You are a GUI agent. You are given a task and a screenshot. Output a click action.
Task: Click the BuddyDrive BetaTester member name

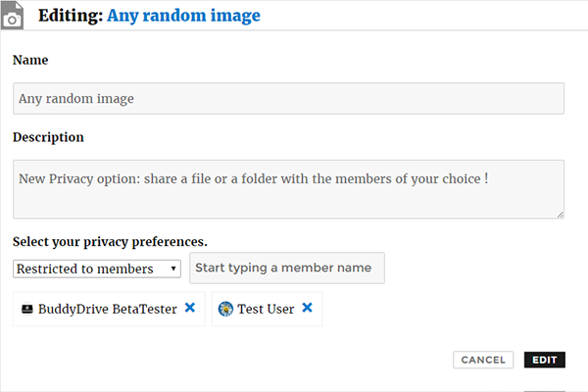coord(108,309)
